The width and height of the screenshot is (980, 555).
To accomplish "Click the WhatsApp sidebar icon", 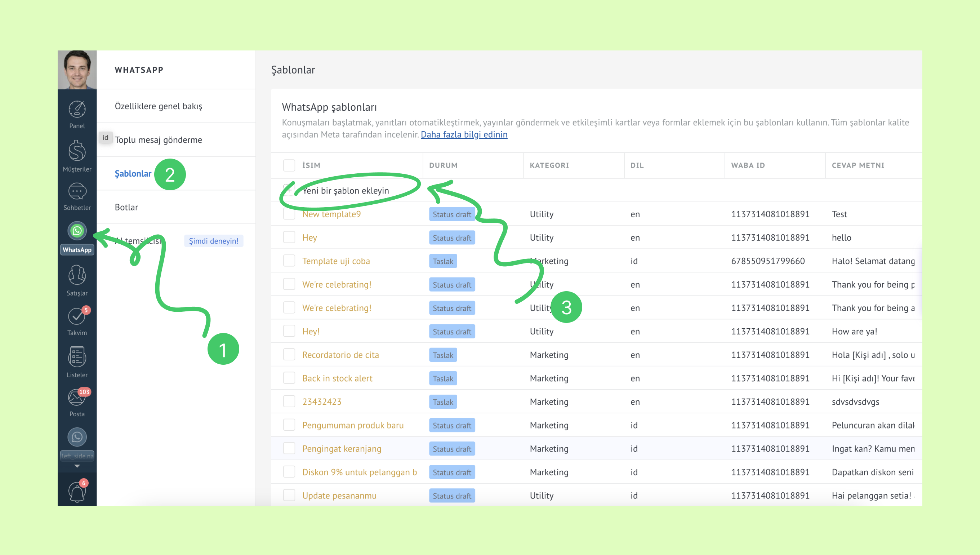I will pyautogui.click(x=77, y=231).
